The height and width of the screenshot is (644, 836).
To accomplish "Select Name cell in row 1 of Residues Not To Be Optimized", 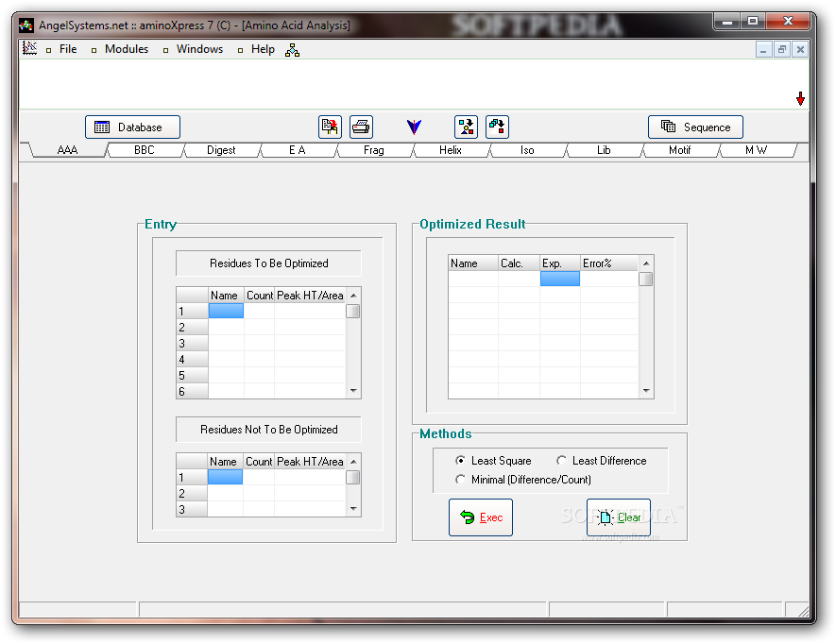I will click(225, 477).
